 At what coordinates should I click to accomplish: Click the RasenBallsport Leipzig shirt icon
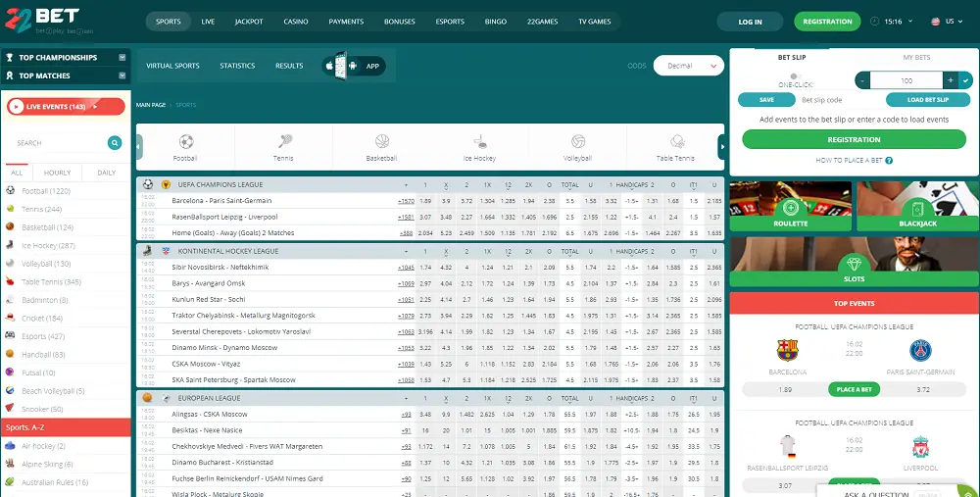pyautogui.click(x=788, y=446)
